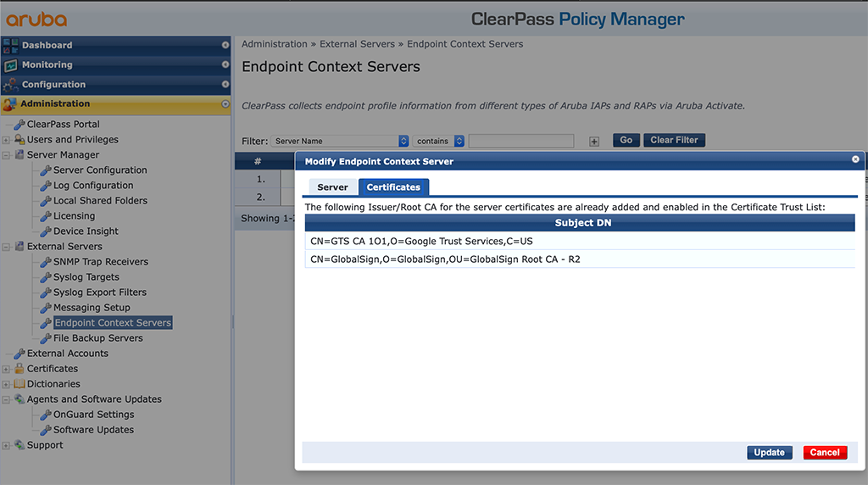Viewport: 868px width, 485px height.
Task: Click the Syslog Targets wrench icon
Action: pyautogui.click(x=46, y=277)
